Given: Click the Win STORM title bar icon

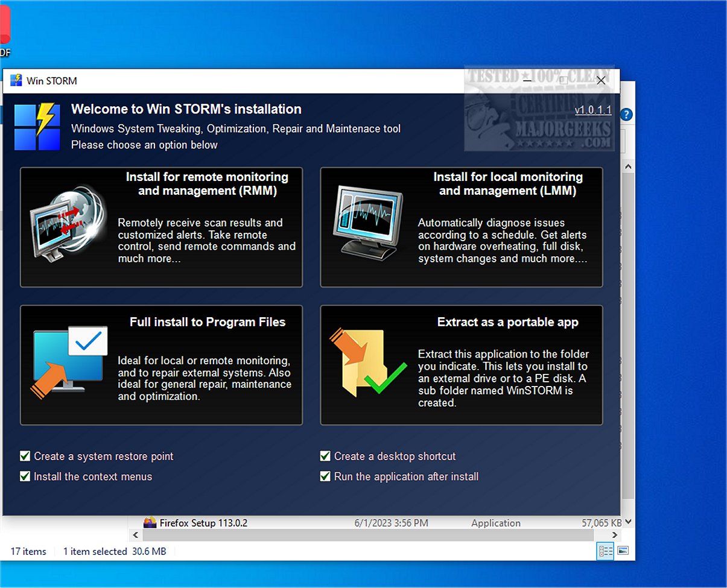Looking at the screenshot, I should tap(16, 81).
